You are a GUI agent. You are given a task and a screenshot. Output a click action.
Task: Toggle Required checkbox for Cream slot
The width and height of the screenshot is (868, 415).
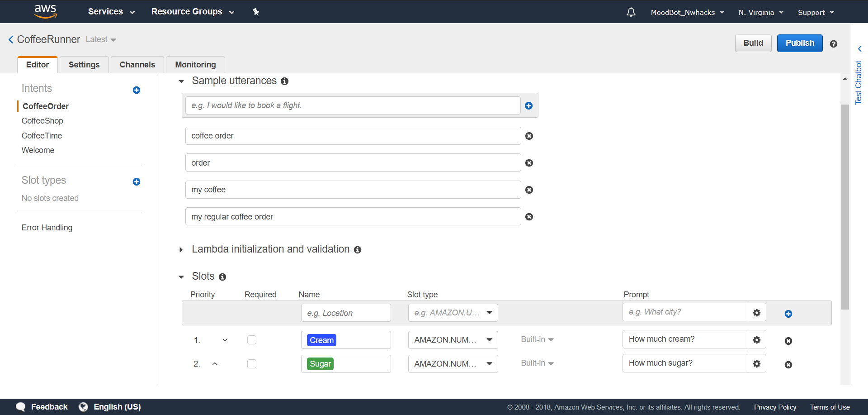pos(252,340)
